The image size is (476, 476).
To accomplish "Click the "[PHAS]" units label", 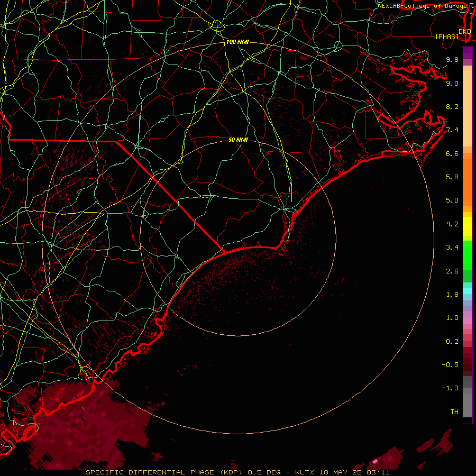I will (x=447, y=37).
